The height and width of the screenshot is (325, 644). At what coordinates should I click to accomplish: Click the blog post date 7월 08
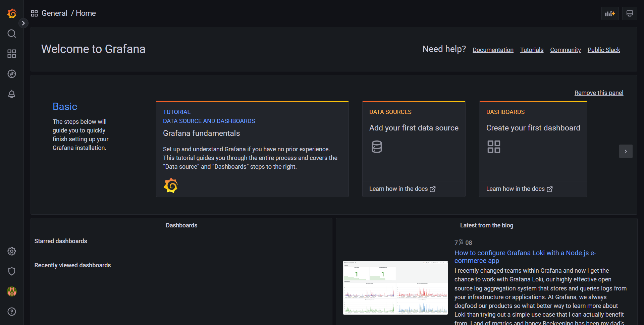(x=463, y=242)
